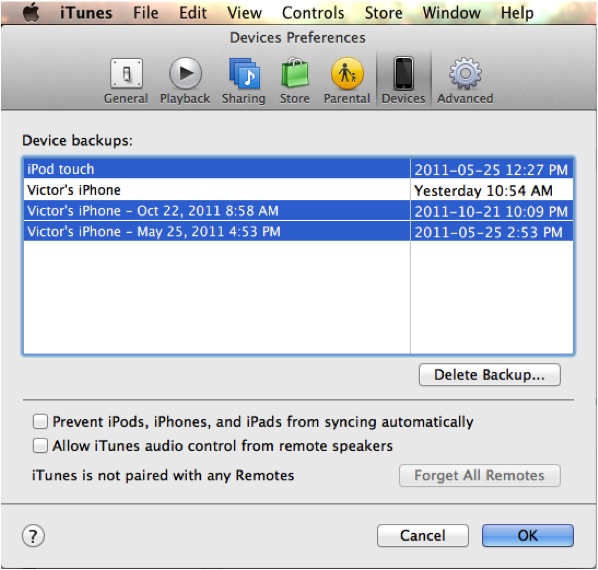Open the Parental controls pane

tap(347, 81)
